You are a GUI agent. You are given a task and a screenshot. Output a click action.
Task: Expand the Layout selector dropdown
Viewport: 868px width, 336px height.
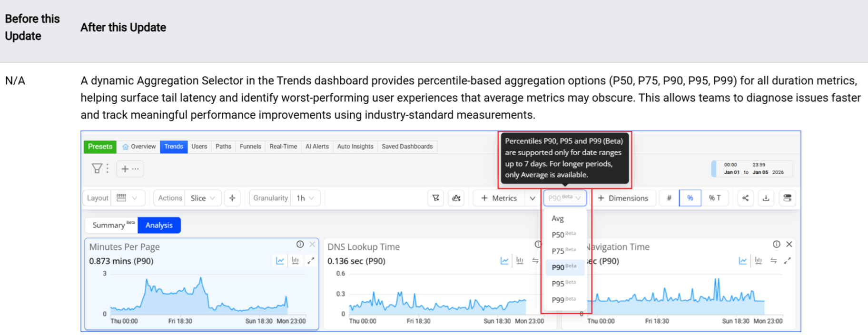tap(128, 198)
